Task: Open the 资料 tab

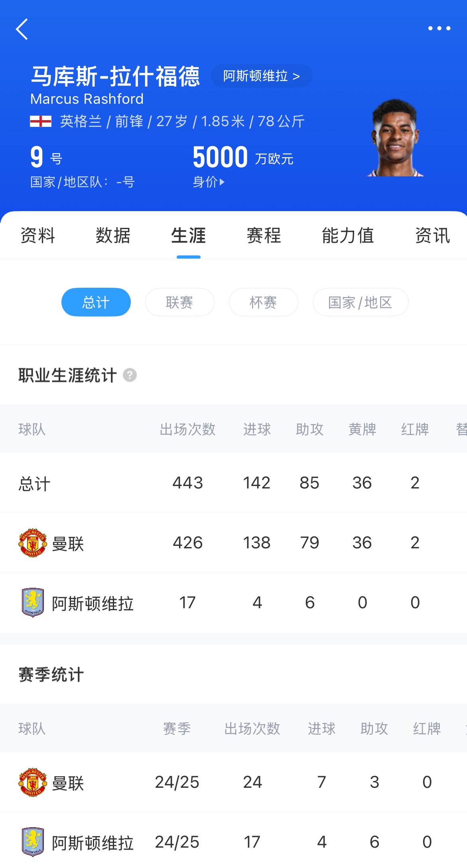Action: click(37, 235)
